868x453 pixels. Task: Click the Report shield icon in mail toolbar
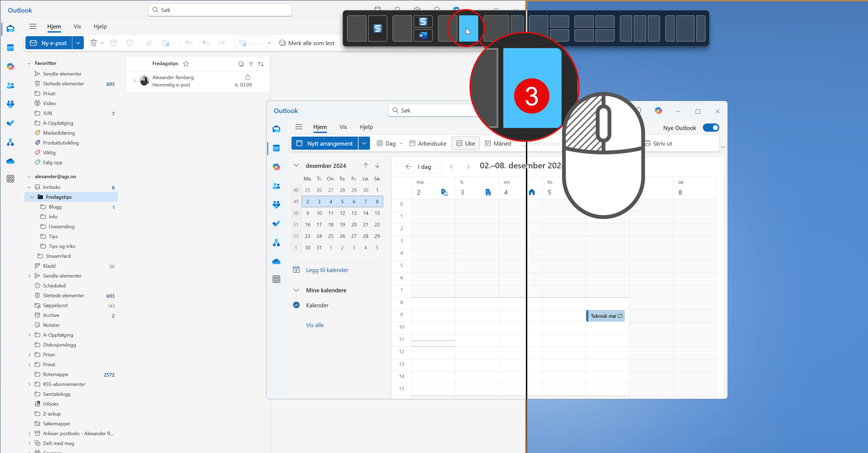pos(129,43)
